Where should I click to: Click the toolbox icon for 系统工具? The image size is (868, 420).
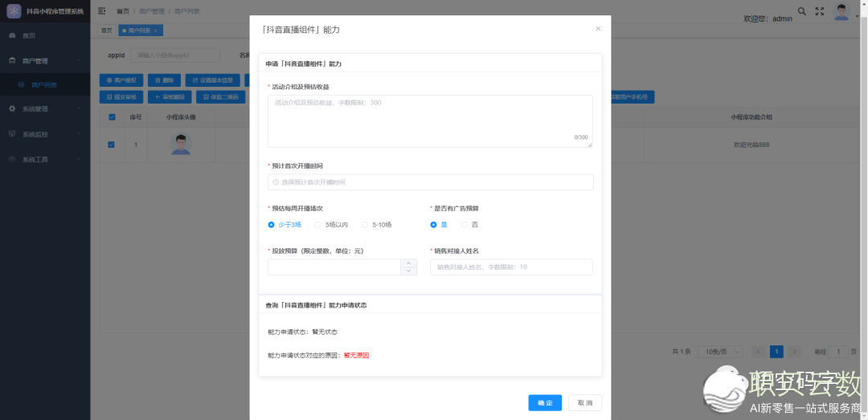[12, 159]
